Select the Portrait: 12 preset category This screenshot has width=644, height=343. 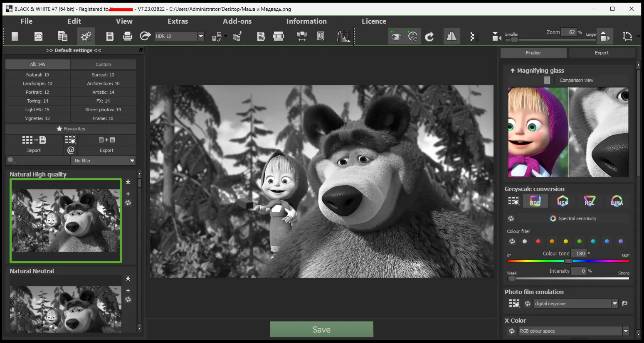click(x=38, y=92)
